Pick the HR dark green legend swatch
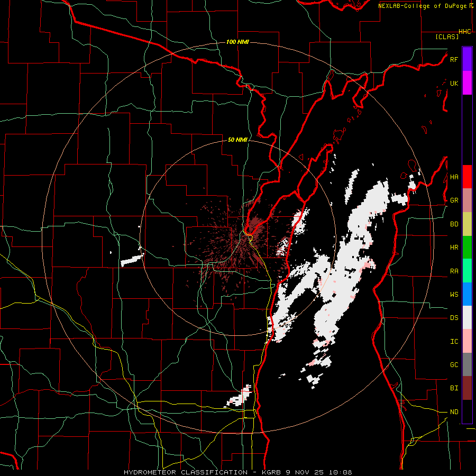This screenshot has width=476, height=476. pos(467,248)
